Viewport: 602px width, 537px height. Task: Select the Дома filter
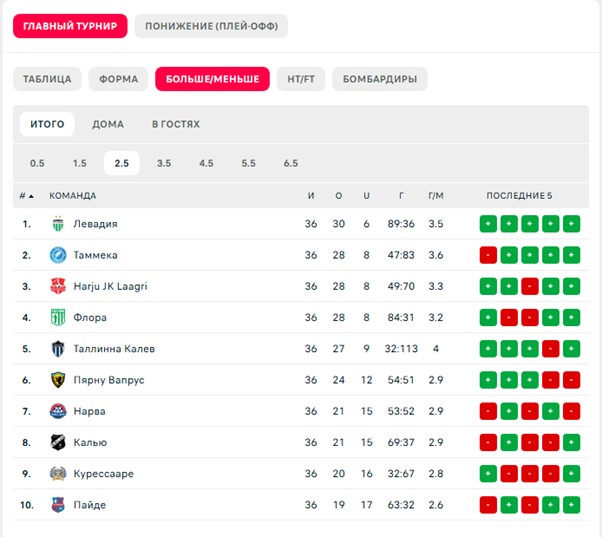click(108, 124)
